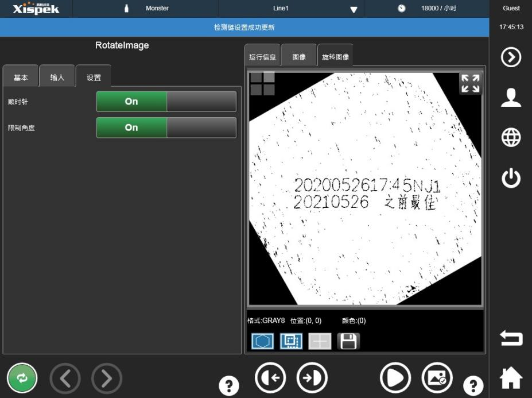Click the step-back half-circle arrow icon
The height and width of the screenshot is (398, 532).
(x=270, y=378)
